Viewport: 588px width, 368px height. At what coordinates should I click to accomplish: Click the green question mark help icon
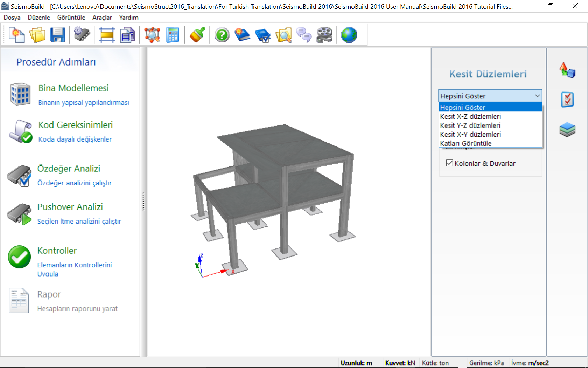coord(222,35)
